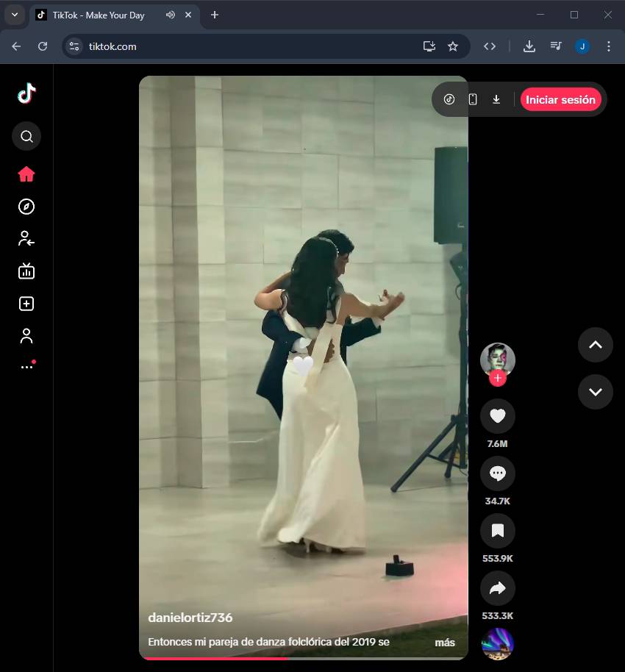Bookmark the video to favorites
The width and height of the screenshot is (625, 672).
click(498, 531)
